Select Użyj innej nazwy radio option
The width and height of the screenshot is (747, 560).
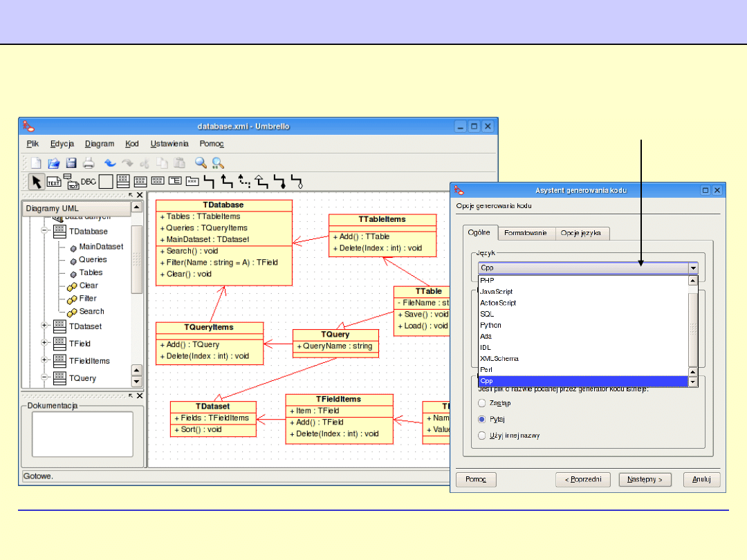click(482, 436)
